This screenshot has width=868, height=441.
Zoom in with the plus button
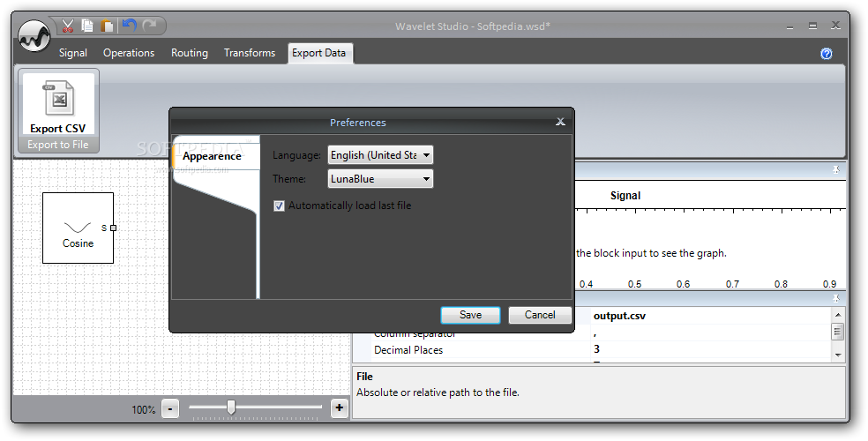click(339, 408)
